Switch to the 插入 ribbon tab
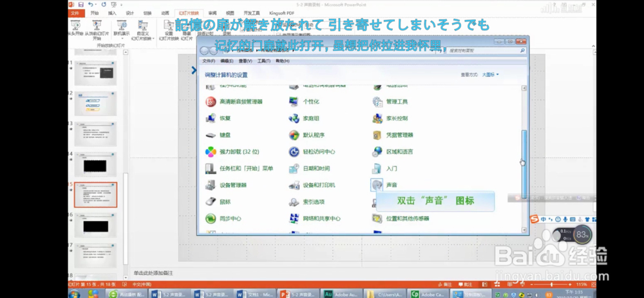The width and height of the screenshot is (644, 298). [x=112, y=13]
